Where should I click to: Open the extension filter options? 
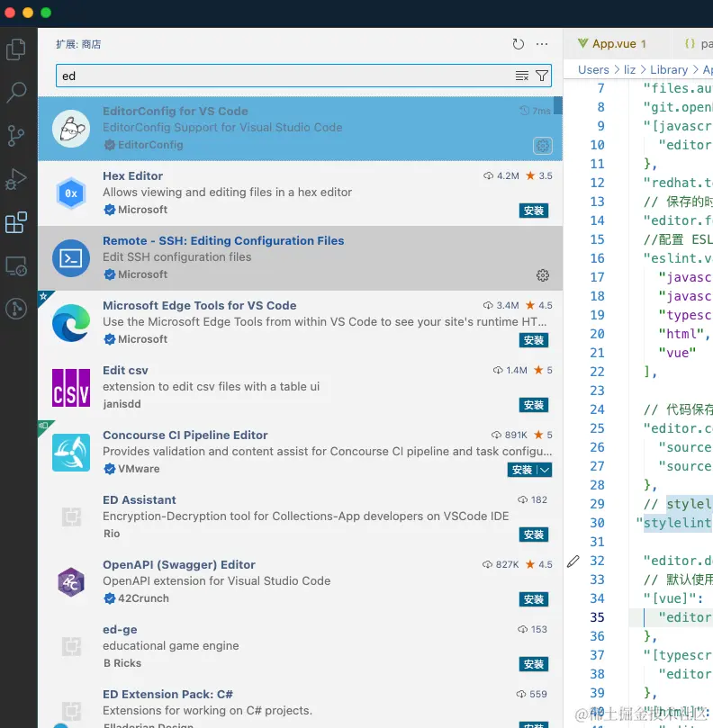[542, 76]
